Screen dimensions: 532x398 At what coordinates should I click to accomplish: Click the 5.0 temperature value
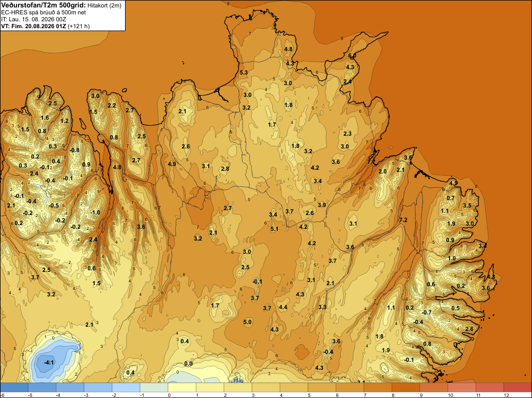(x=247, y=322)
